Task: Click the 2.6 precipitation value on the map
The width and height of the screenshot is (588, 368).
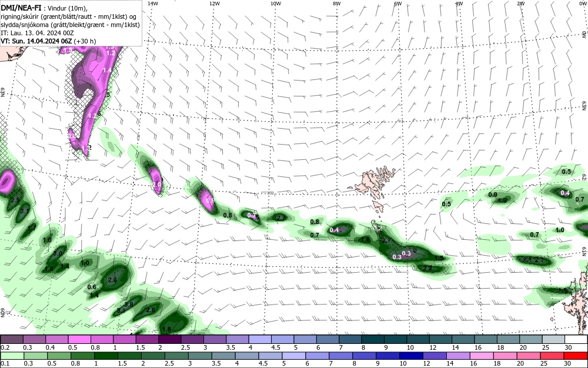Action: [x=112, y=280]
